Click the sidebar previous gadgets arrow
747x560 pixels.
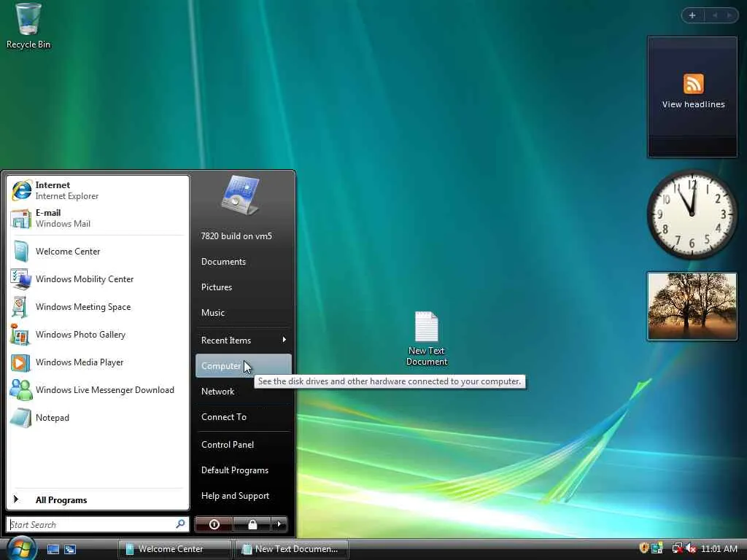(x=715, y=15)
